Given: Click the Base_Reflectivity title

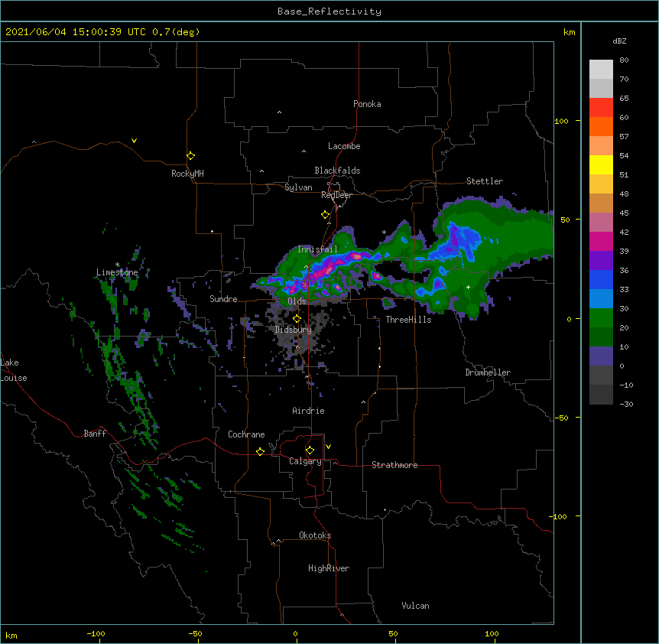Looking at the screenshot, I should (329, 11).
